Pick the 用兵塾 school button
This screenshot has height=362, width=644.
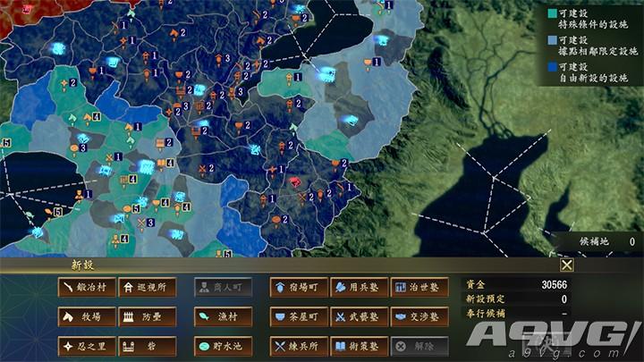tap(360, 287)
